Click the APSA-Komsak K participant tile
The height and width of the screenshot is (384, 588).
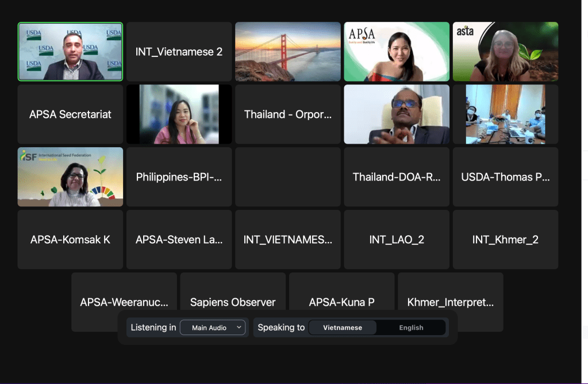click(x=70, y=240)
